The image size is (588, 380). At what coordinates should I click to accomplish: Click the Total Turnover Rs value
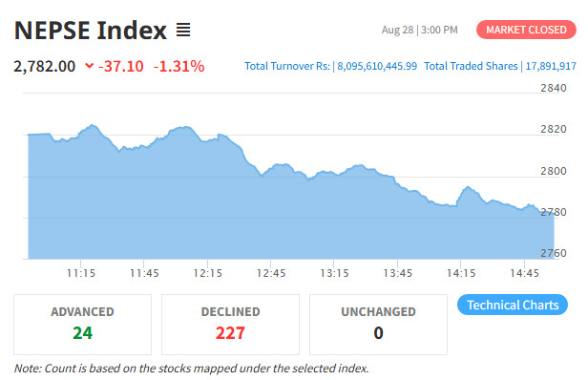(377, 66)
